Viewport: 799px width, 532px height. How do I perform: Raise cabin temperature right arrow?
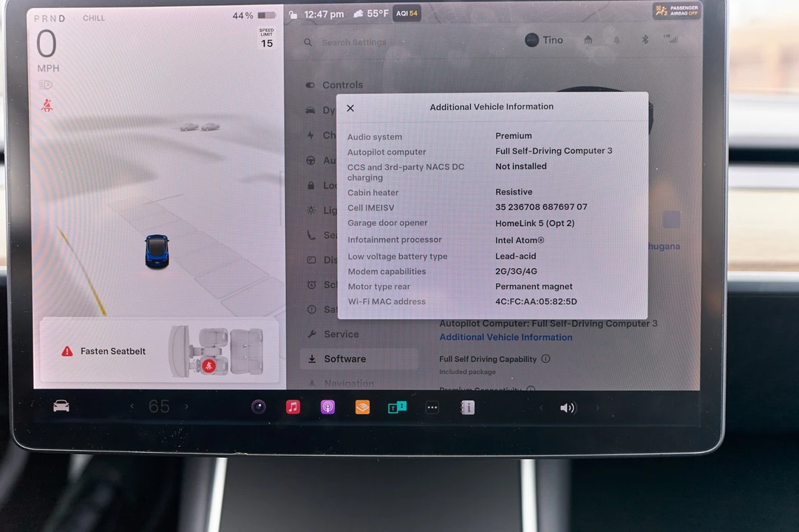tap(186, 406)
